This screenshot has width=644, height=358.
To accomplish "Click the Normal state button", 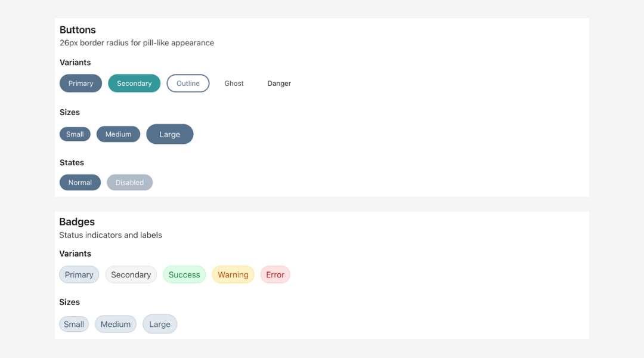I will [80, 182].
